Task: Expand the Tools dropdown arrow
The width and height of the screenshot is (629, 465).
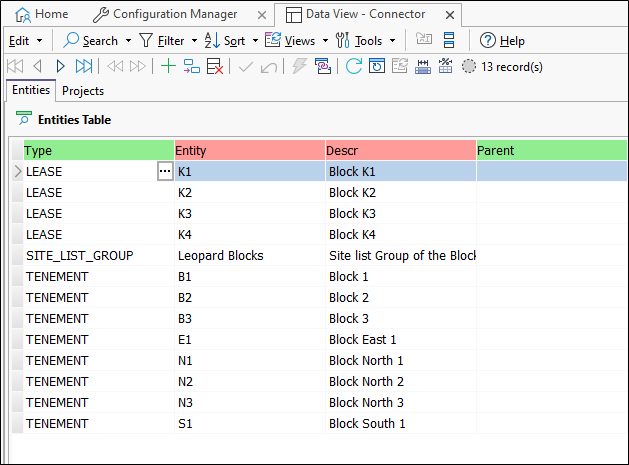Action: (x=392, y=41)
